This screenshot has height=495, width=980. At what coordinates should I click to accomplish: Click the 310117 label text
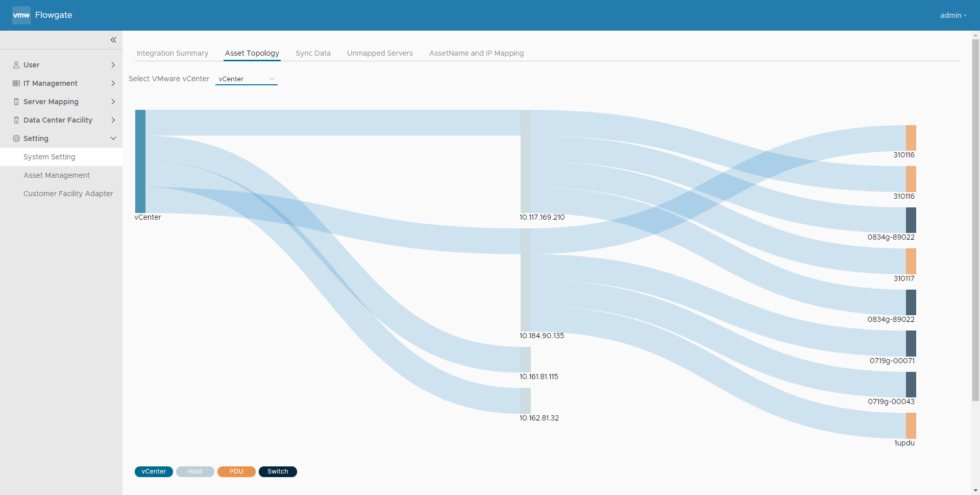point(904,278)
